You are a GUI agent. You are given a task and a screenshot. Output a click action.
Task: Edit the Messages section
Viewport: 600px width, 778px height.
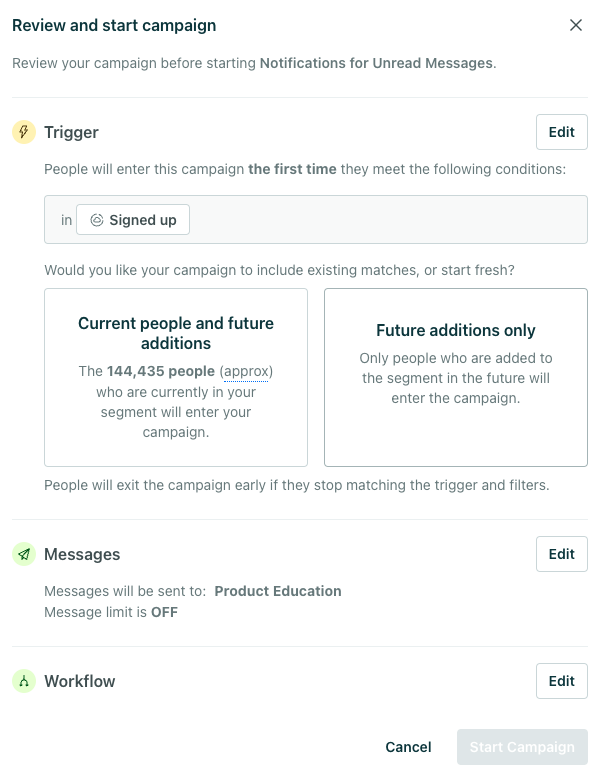[x=561, y=554]
